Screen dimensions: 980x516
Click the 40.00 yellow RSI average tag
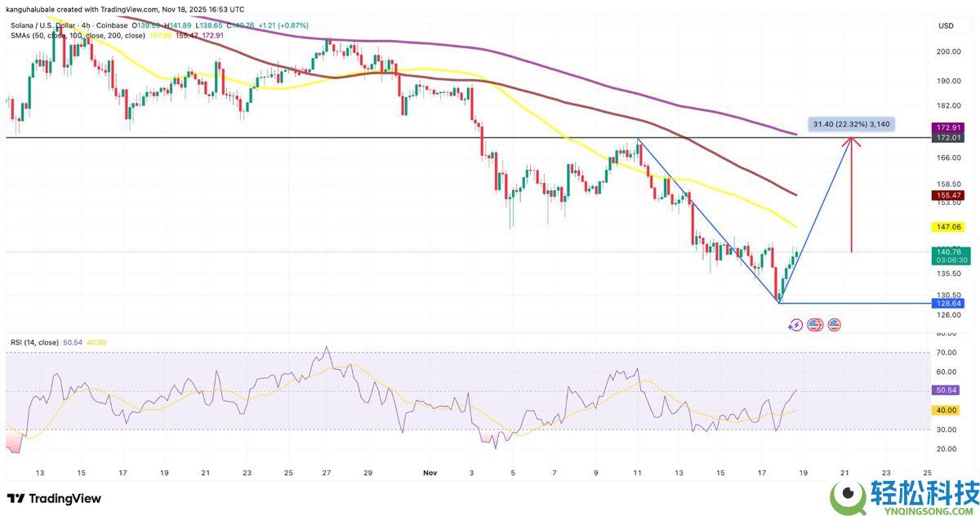947,409
